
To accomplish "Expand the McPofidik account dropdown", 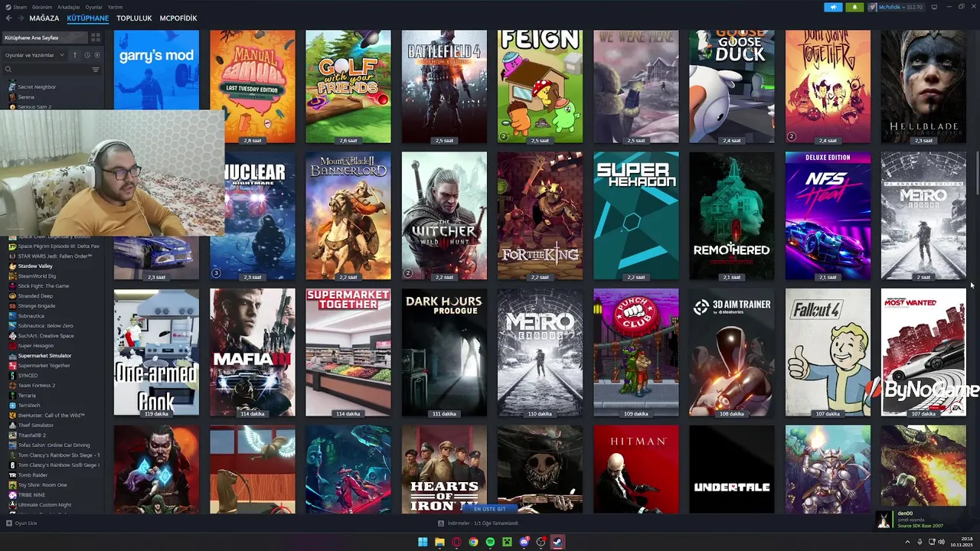I will 896,7.
